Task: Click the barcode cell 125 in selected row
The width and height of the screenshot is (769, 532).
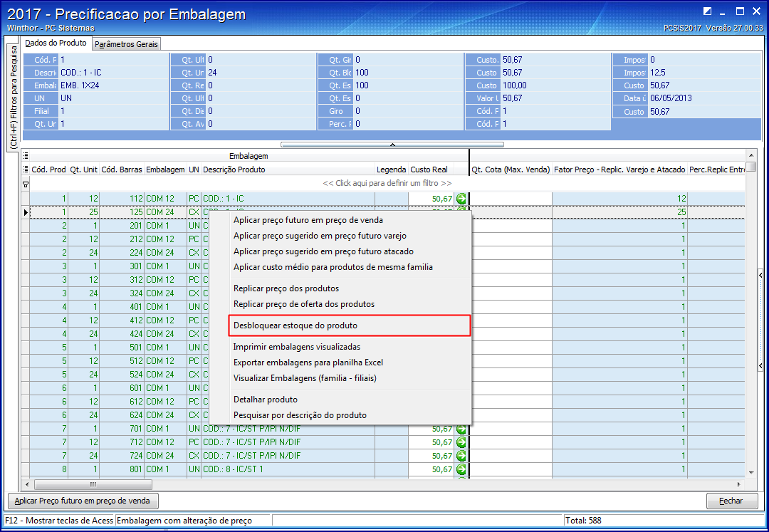Action: click(122, 212)
